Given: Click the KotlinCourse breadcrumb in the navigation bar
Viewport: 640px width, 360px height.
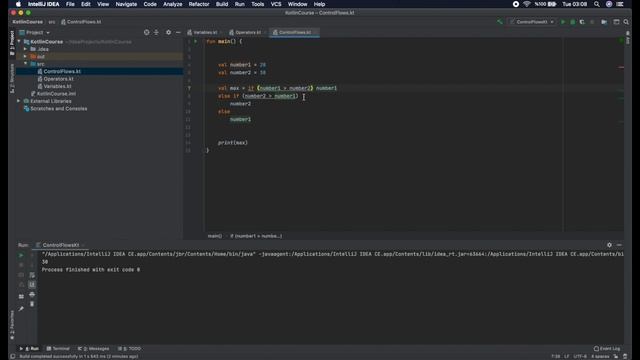Looking at the screenshot, I should [27, 22].
